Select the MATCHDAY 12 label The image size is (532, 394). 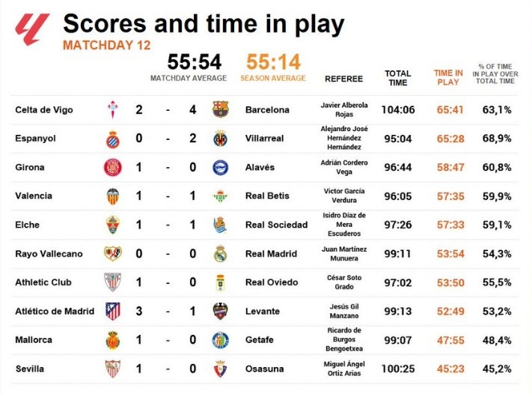pyautogui.click(x=107, y=46)
